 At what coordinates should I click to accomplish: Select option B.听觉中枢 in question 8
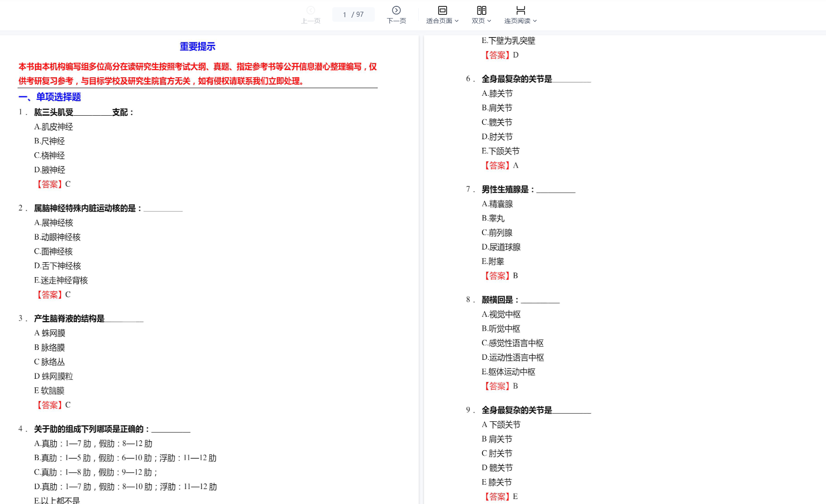coord(501,329)
